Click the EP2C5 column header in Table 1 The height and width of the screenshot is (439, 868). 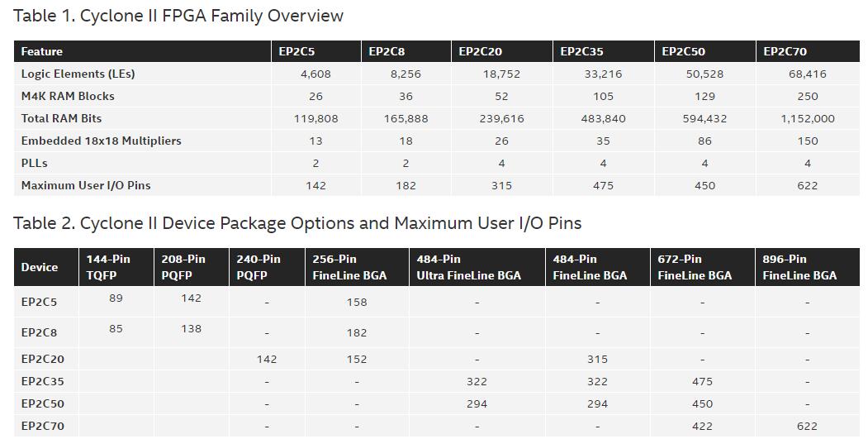pos(295,51)
